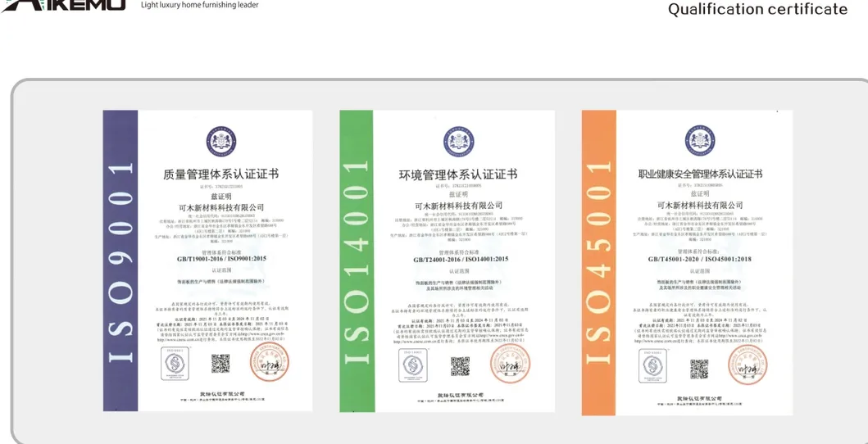The image size is (868, 444).
Task: Select the green ISO14001 side band
Action: coord(357,261)
